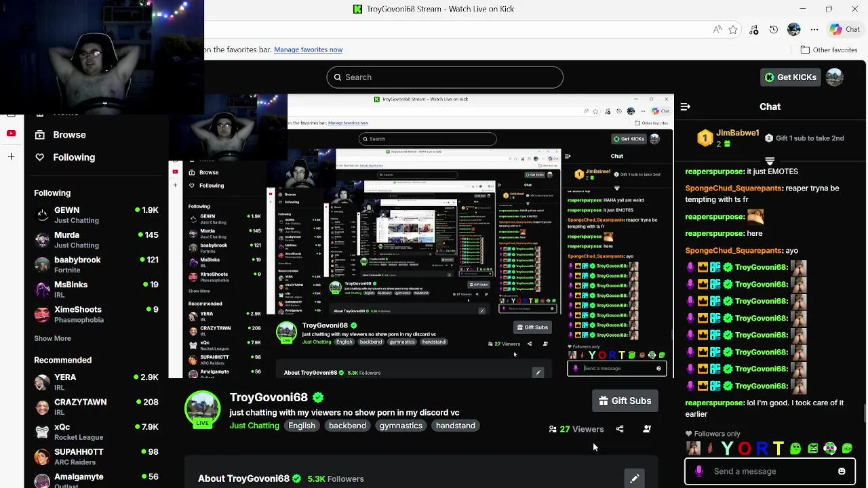This screenshot has height=488, width=868.
Task: Click the plus icon in left strip
Action: click(11, 157)
